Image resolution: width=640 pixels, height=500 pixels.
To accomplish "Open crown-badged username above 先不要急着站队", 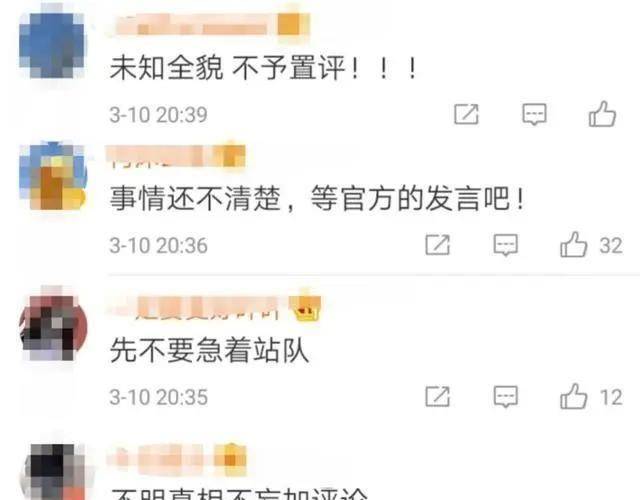I will click(x=216, y=308).
